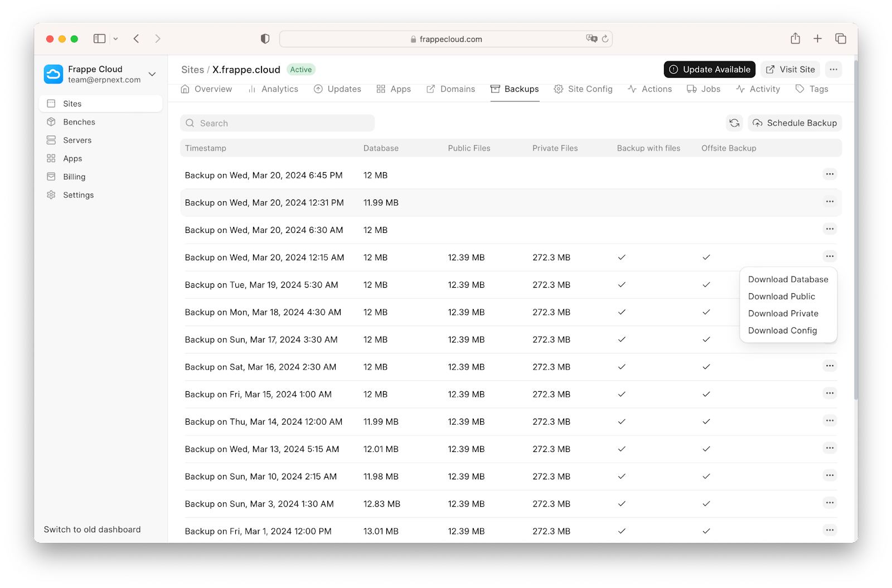Select Download Database from the menu

pyautogui.click(x=788, y=279)
